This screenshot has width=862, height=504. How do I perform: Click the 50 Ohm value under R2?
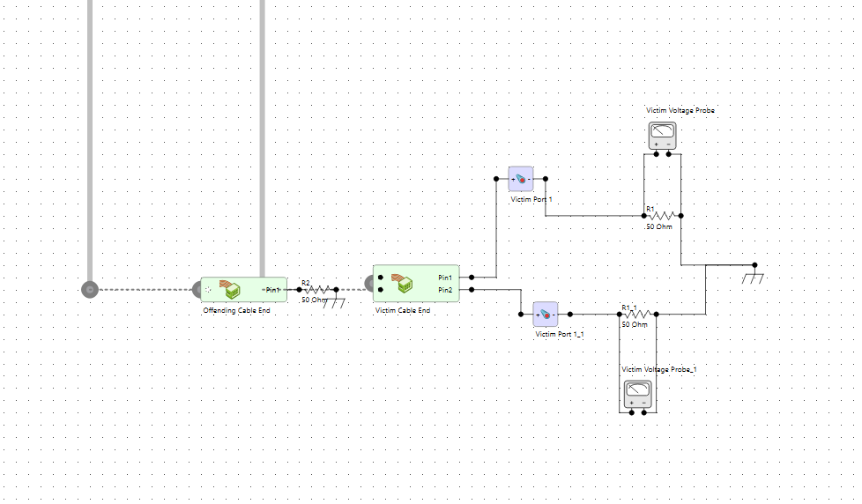(x=314, y=300)
